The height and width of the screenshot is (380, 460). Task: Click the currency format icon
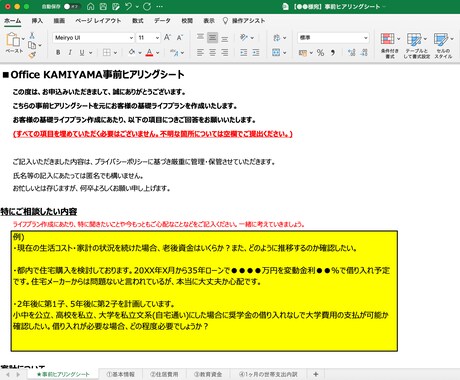click(x=303, y=53)
